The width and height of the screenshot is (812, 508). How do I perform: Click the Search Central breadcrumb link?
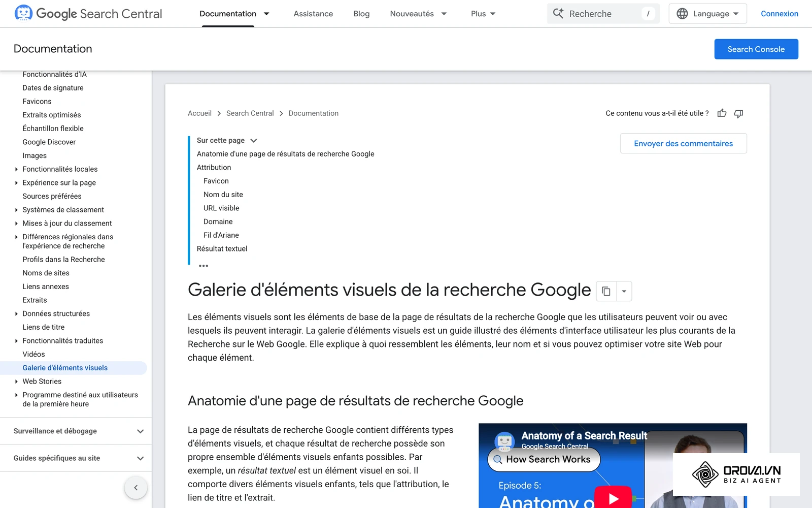(250, 113)
